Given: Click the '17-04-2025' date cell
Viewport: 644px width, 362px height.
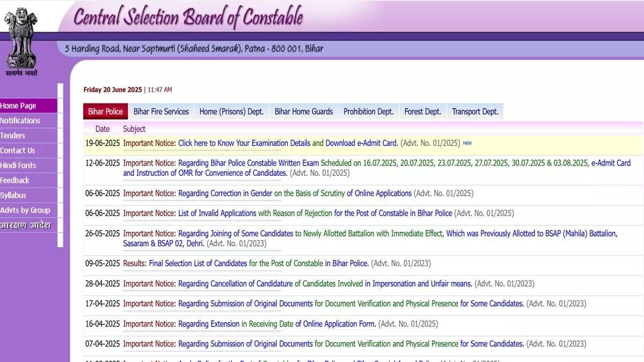Looking at the screenshot, I should point(103,304).
